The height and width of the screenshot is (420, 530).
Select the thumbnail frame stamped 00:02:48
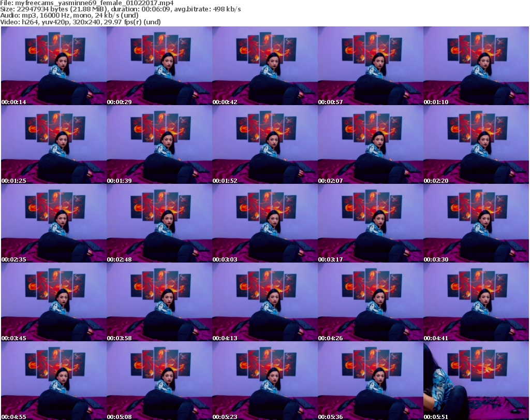[159, 224]
